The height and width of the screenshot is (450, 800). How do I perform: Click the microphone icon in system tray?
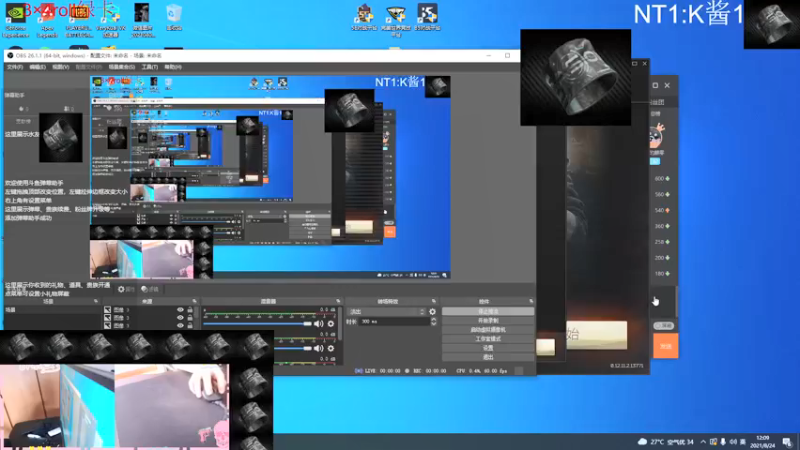pyautogui.click(x=723, y=441)
